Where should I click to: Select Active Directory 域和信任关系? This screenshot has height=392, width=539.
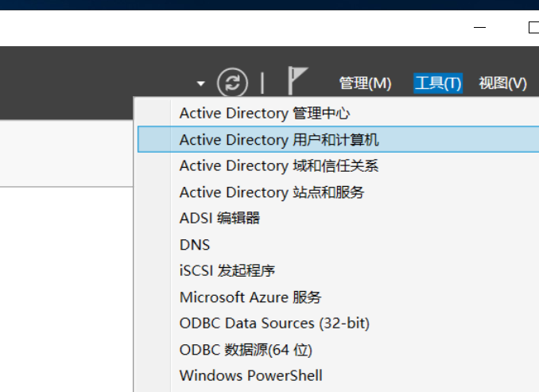[x=338, y=165]
